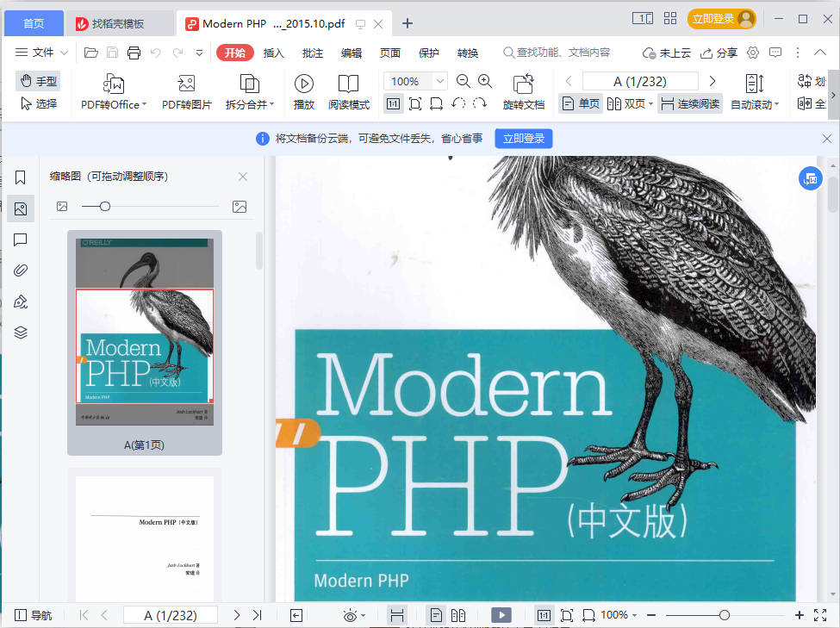Switch to 手型 hand tool
The width and height of the screenshot is (840, 628).
pyautogui.click(x=38, y=81)
